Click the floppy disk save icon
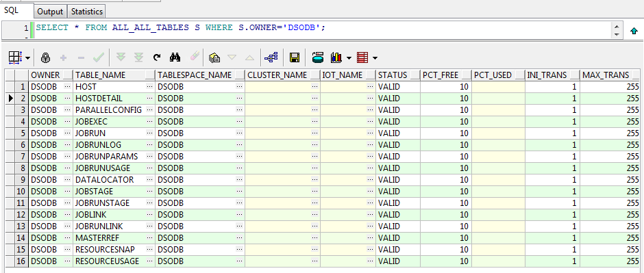The width and height of the screenshot is (644, 273). point(295,57)
